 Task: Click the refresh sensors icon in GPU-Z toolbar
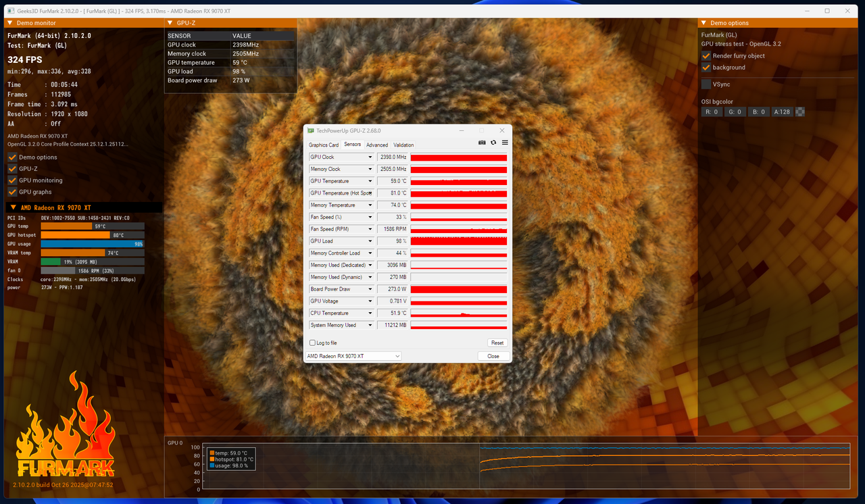click(x=493, y=142)
